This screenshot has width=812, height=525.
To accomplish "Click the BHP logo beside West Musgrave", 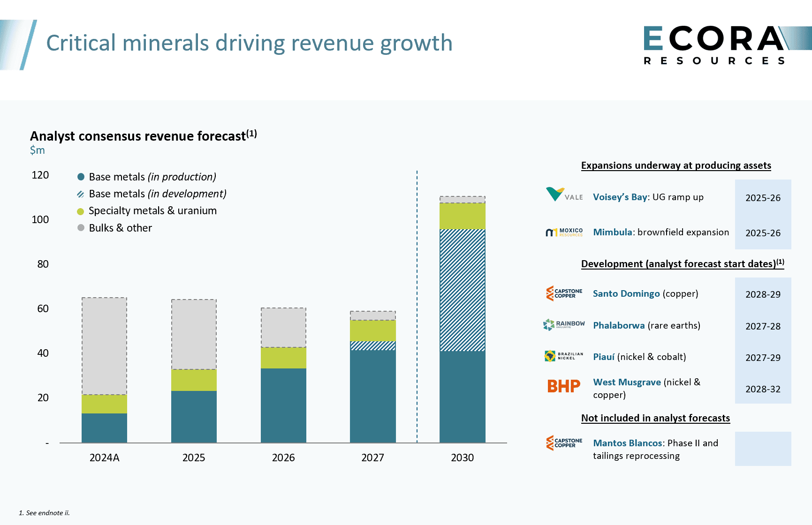I will 563,386.
